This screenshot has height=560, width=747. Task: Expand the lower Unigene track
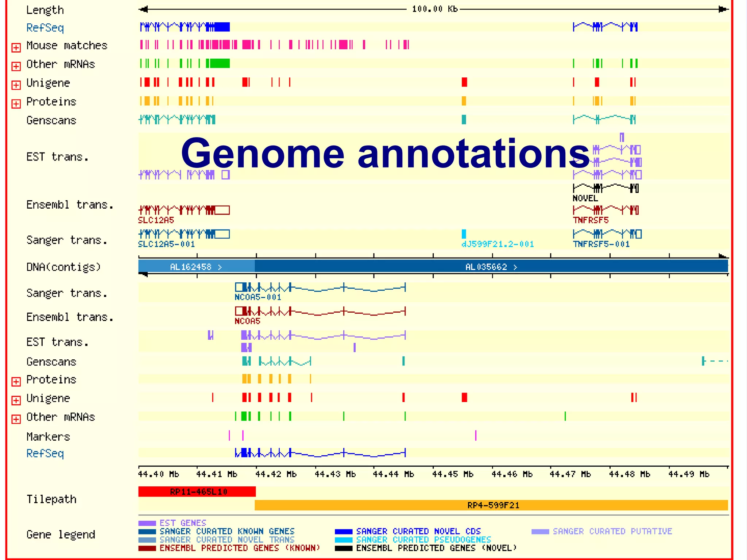(x=16, y=401)
